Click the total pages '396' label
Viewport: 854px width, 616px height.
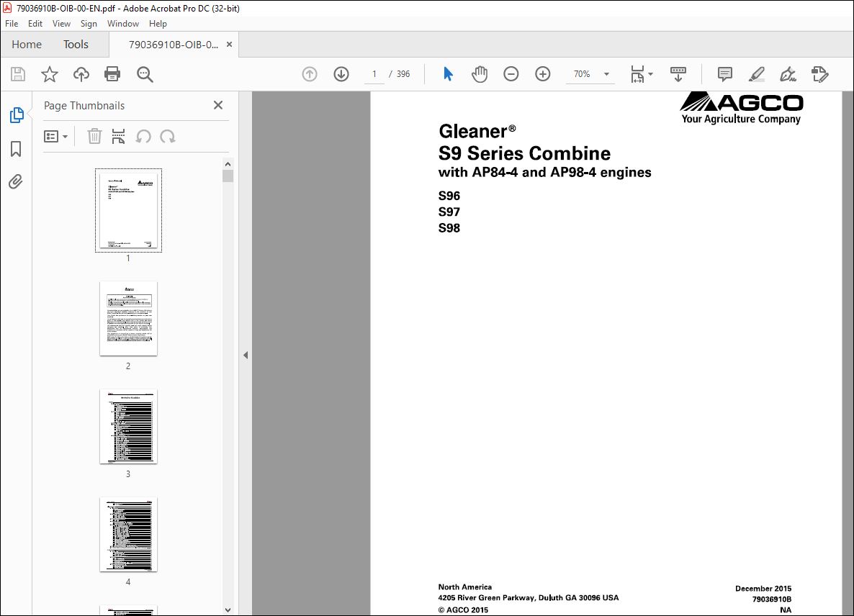coord(403,74)
